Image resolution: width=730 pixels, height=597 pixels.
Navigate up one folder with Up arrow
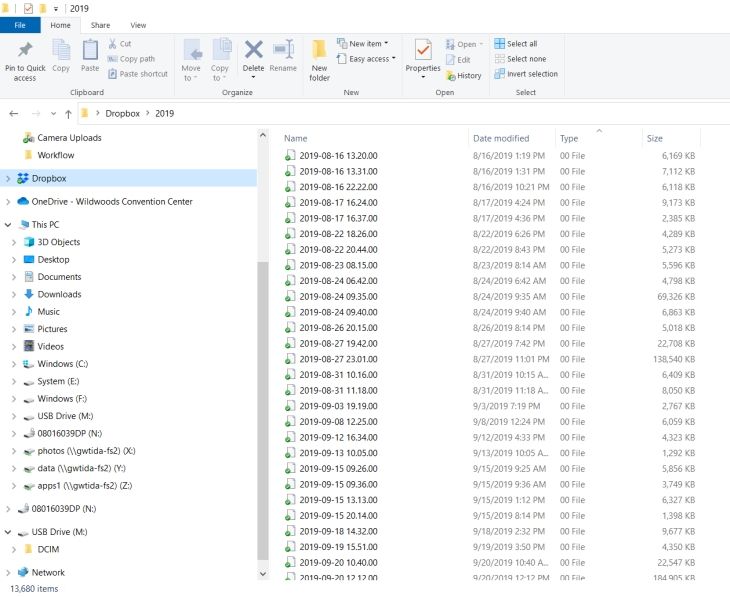point(68,114)
